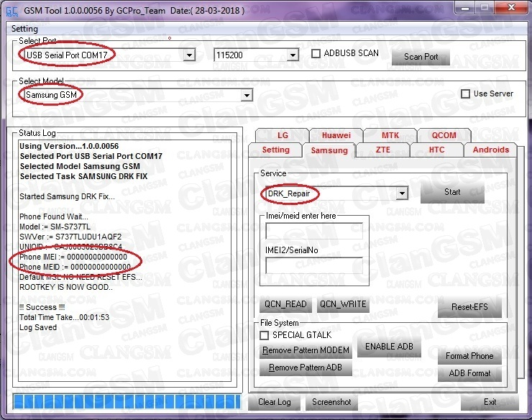Click the Clear Log button

[274, 402]
